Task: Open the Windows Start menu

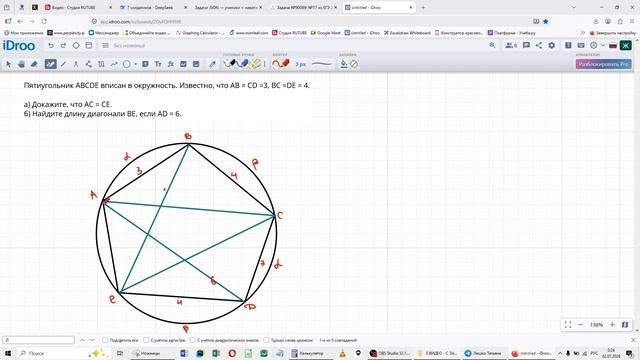Action: point(7,353)
